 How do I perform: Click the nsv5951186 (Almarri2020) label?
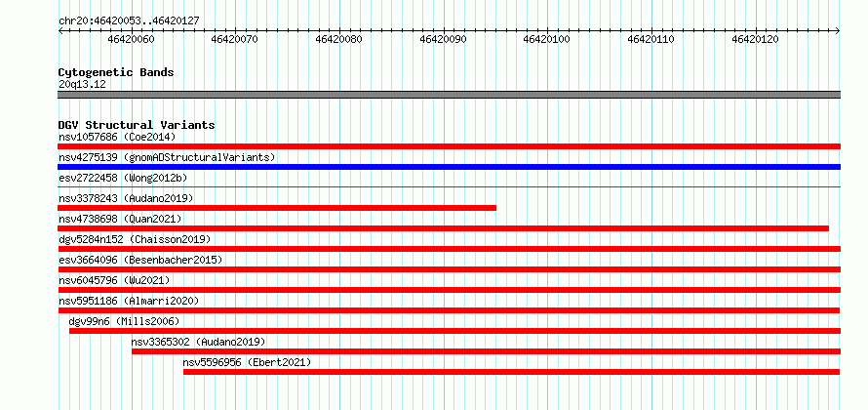click(x=129, y=301)
